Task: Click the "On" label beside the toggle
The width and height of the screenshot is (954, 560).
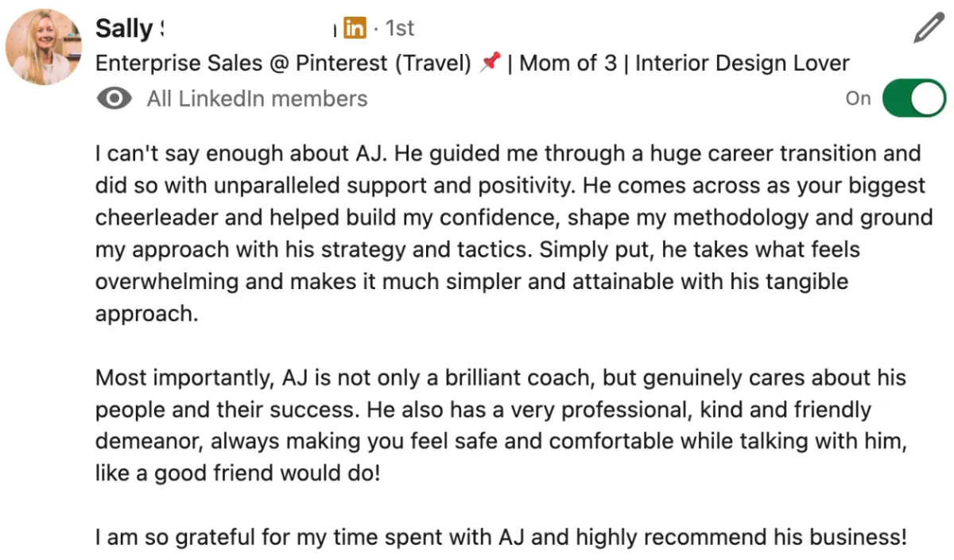Action: 858,98
